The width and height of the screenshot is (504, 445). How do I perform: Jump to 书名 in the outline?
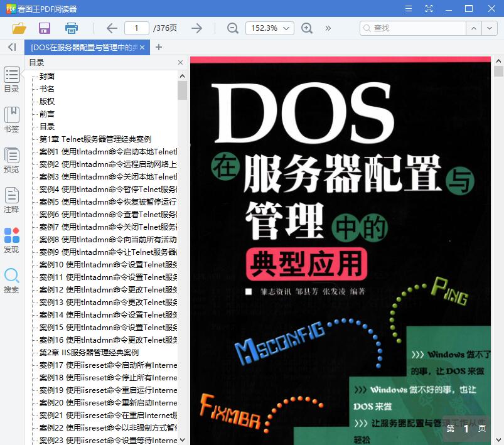click(47, 88)
